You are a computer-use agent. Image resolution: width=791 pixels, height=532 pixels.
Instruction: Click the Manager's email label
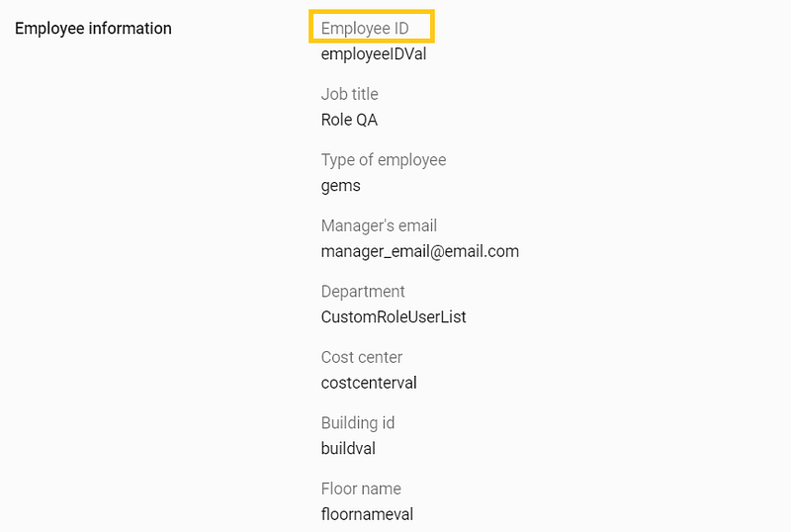[x=379, y=225]
